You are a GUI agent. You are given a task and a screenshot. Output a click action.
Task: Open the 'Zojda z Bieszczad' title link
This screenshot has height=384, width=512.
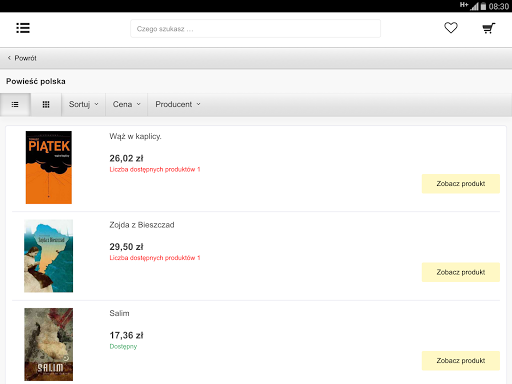(x=142, y=225)
